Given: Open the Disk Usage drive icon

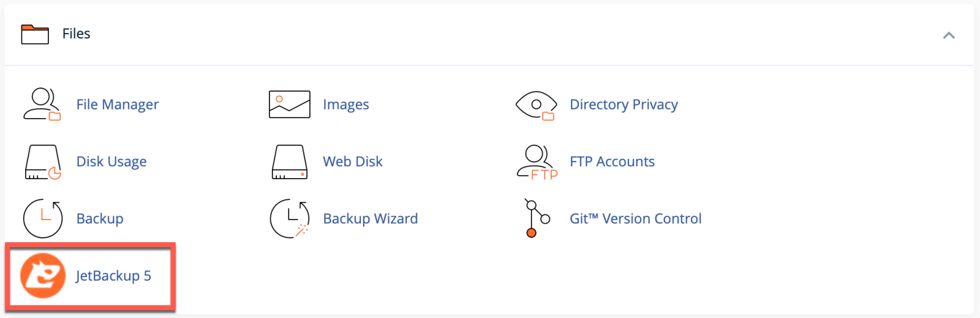Looking at the screenshot, I should 42,162.
